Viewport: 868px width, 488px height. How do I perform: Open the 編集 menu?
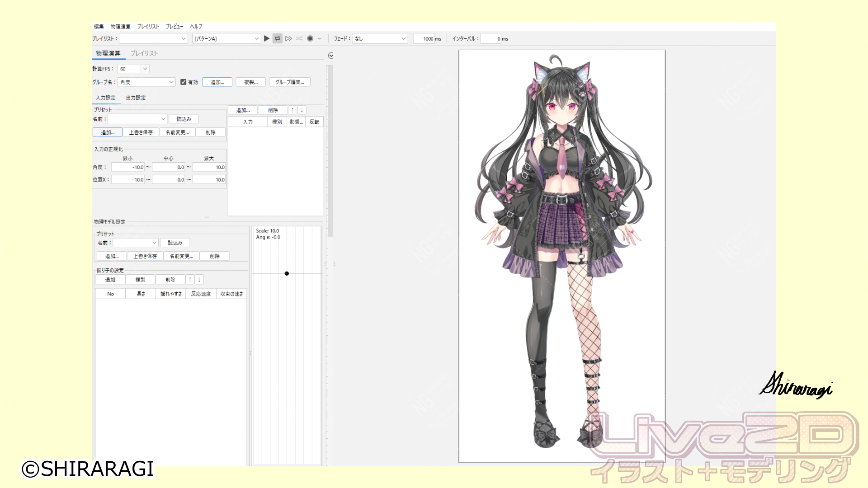(99, 27)
